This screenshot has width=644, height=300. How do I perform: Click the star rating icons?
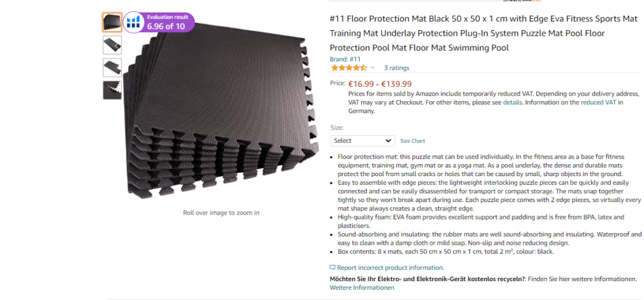click(x=348, y=68)
